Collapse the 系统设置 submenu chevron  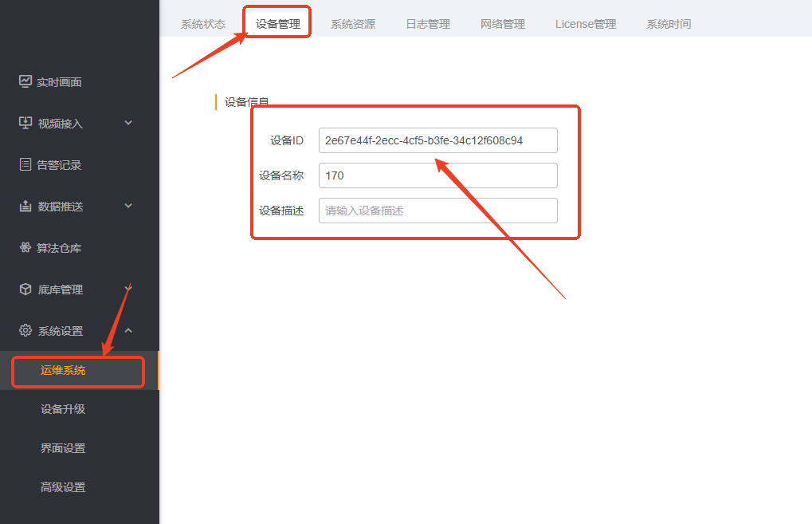128,330
